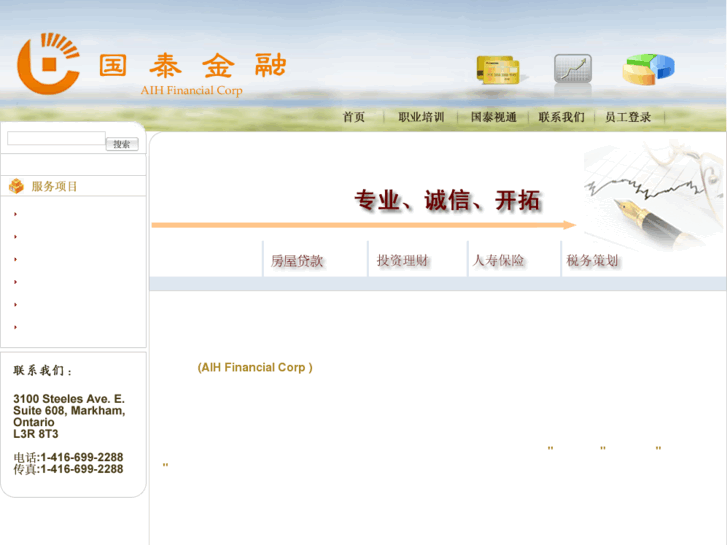Click the 专业、诚信、开拓 slogan banner

pyautogui.click(x=448, y=200)
